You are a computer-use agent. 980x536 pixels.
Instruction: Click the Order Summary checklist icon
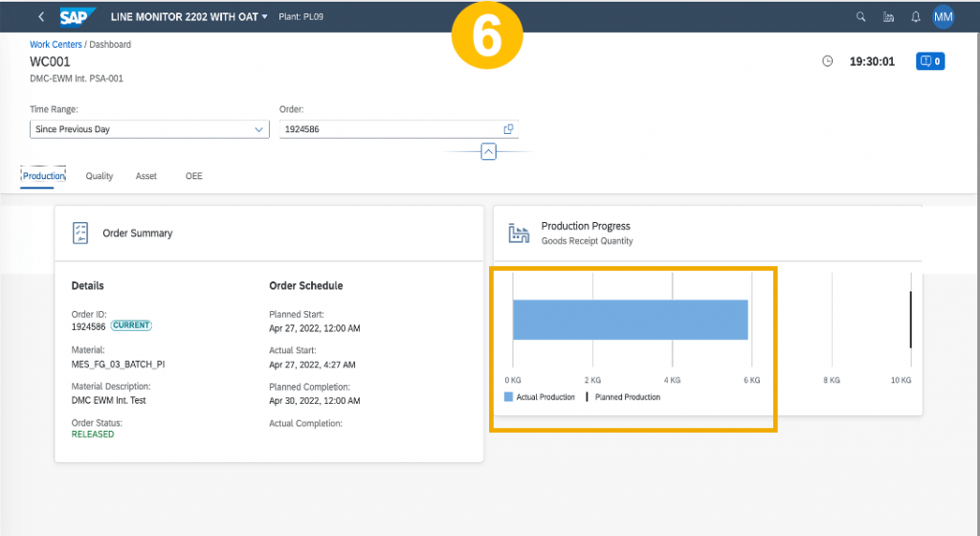click(x=80, y=233)
